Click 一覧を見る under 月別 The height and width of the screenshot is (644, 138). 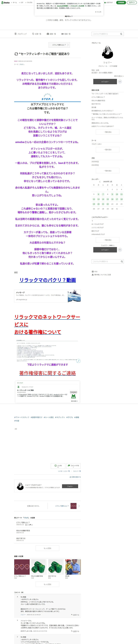(x=108, y=171)
